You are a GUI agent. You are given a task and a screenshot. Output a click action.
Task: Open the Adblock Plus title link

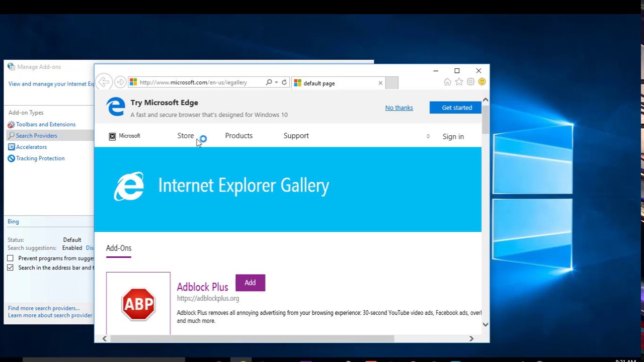(202, 287)
